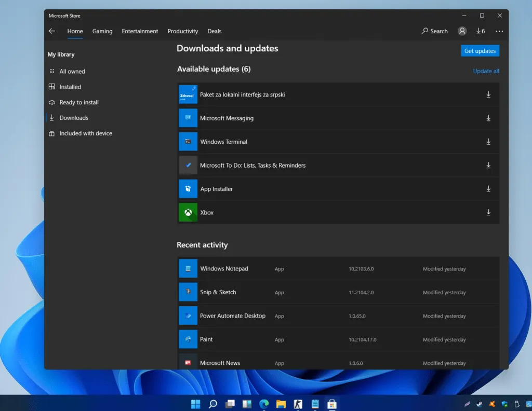Open Snip & Sketch in Recent activity
Viewport: 532px width, 411px height.
(x=218, y=292)
